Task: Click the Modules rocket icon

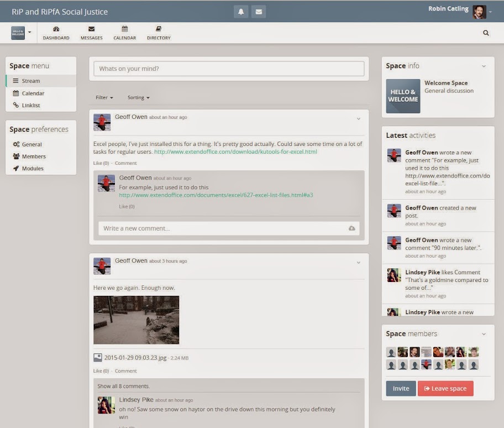Action: click(x=15, y=168)
